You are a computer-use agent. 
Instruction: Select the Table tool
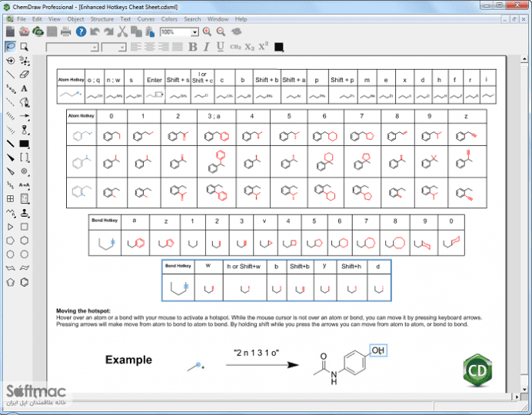[x=11, y=199]
